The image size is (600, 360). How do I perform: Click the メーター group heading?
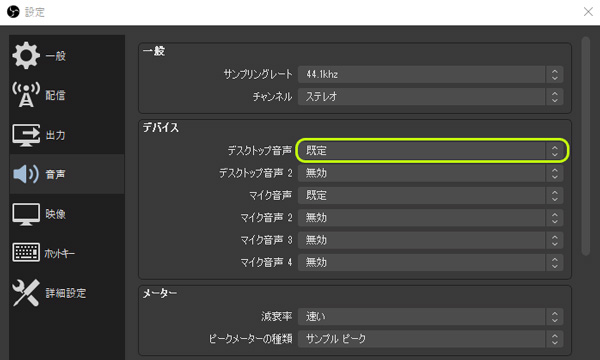tap(160, 293)
